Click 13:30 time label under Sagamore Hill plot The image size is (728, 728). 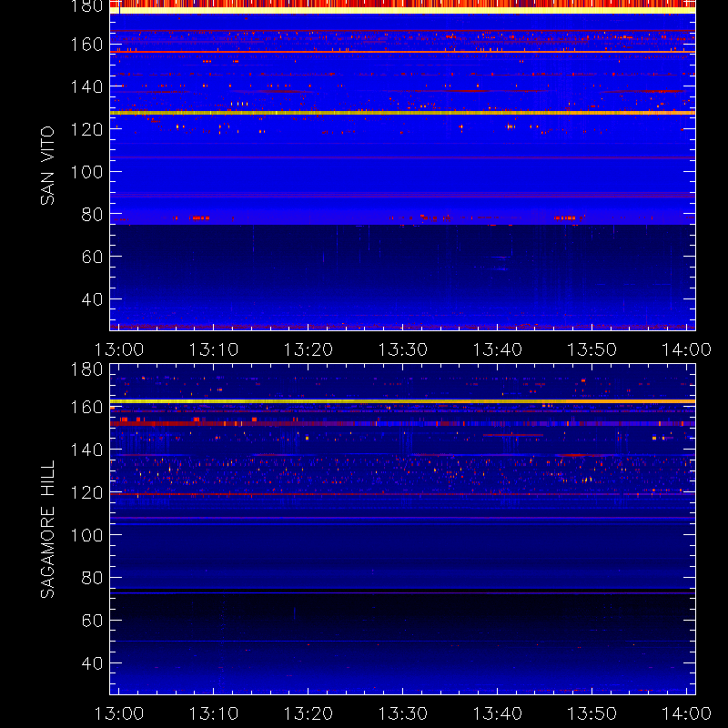click(x=402, y=713)
